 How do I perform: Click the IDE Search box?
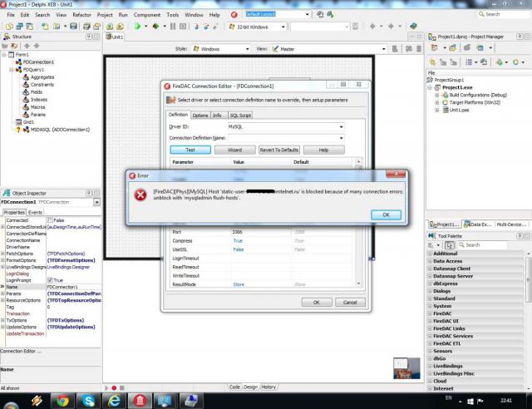pyautogui.click(x=503, y=14)
